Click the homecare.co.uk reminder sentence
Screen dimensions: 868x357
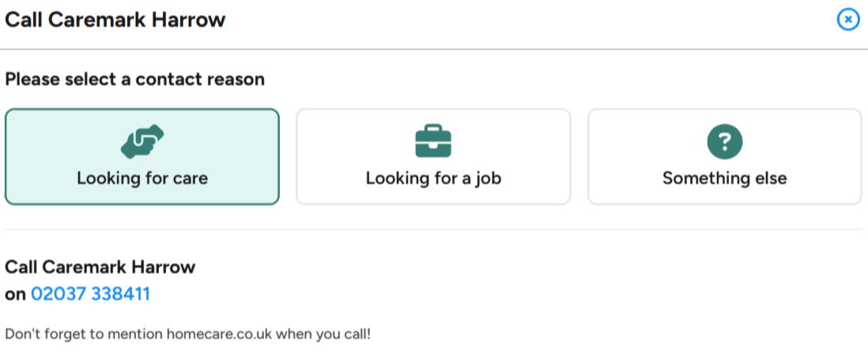tap(187, 334)
